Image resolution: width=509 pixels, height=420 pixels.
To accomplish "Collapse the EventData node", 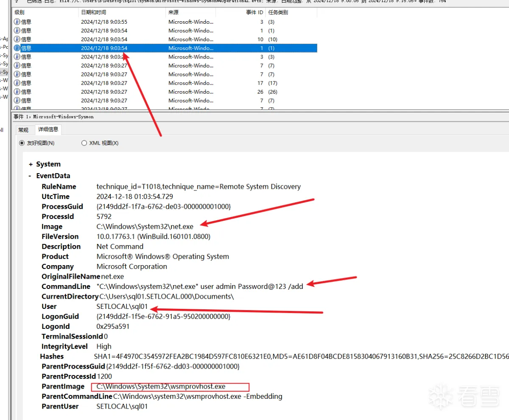I will (x=30, y=176).
